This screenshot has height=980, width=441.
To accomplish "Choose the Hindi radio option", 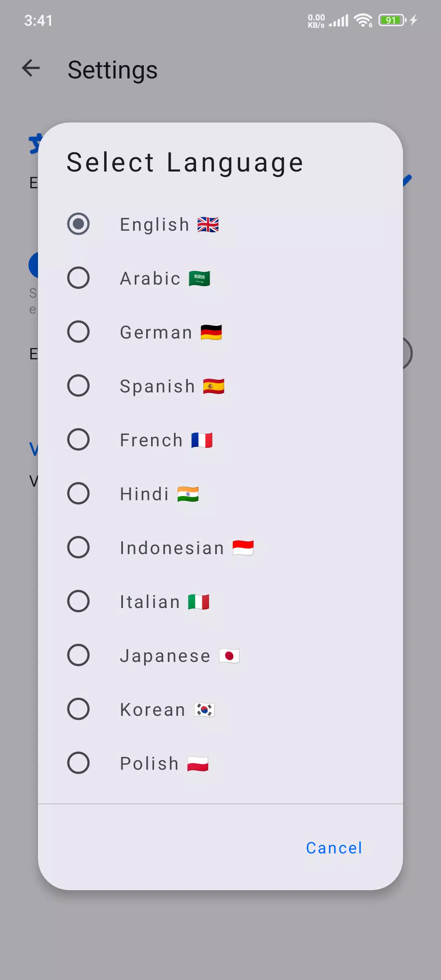I will (78, 493).
